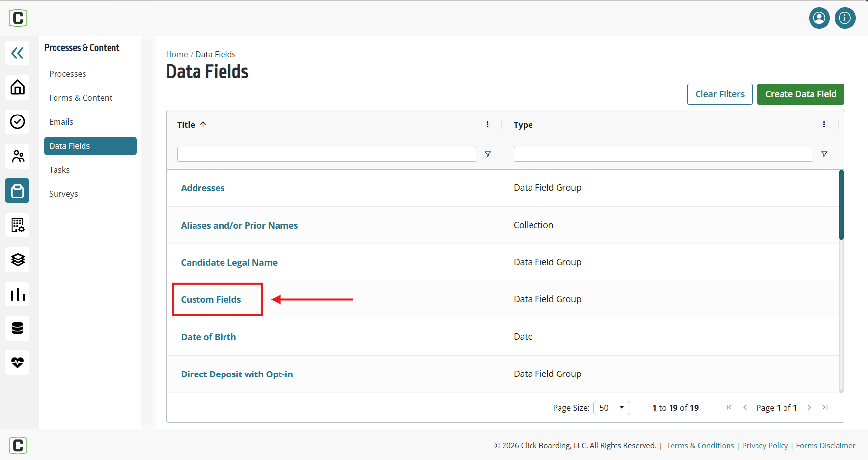Viewport: 868px width, 460px height.
Task: Open Emails in the side menu
Action: (61, 122)
